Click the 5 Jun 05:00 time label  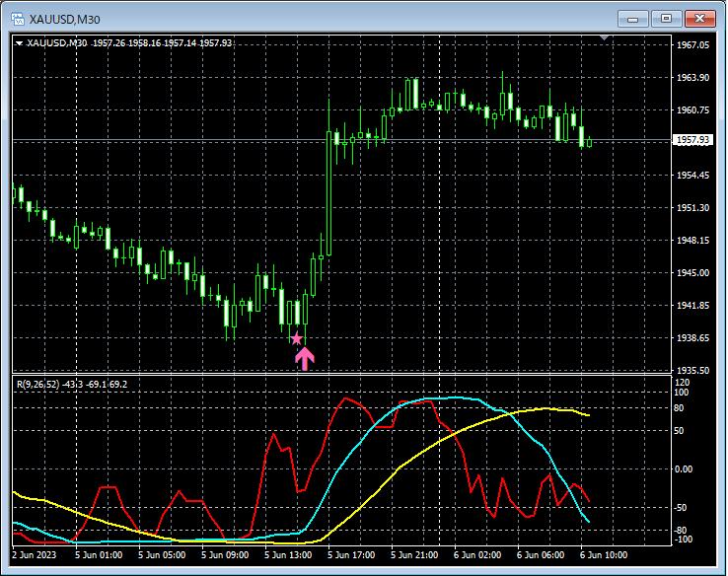tap(162, 555)
